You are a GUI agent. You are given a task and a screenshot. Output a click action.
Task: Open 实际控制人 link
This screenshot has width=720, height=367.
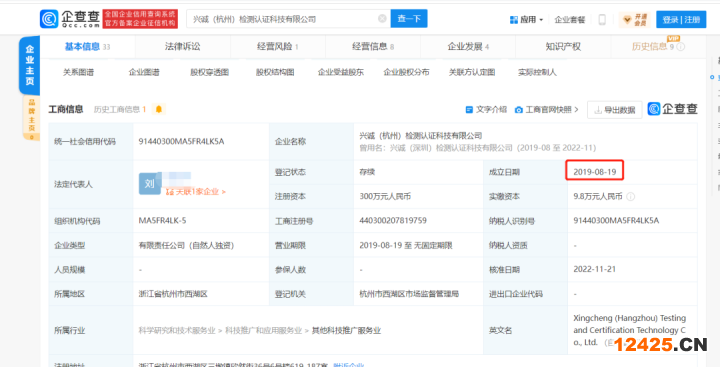coord(537,73)
